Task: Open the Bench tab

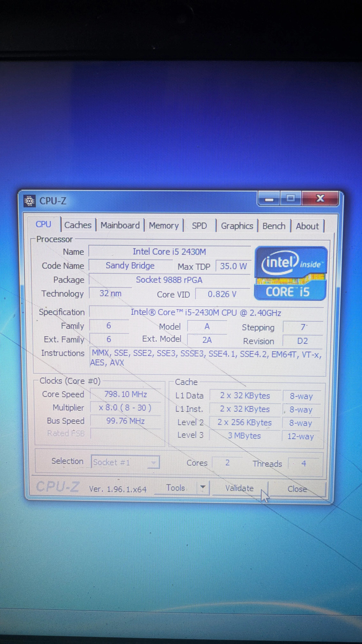Action: point(274,226)
